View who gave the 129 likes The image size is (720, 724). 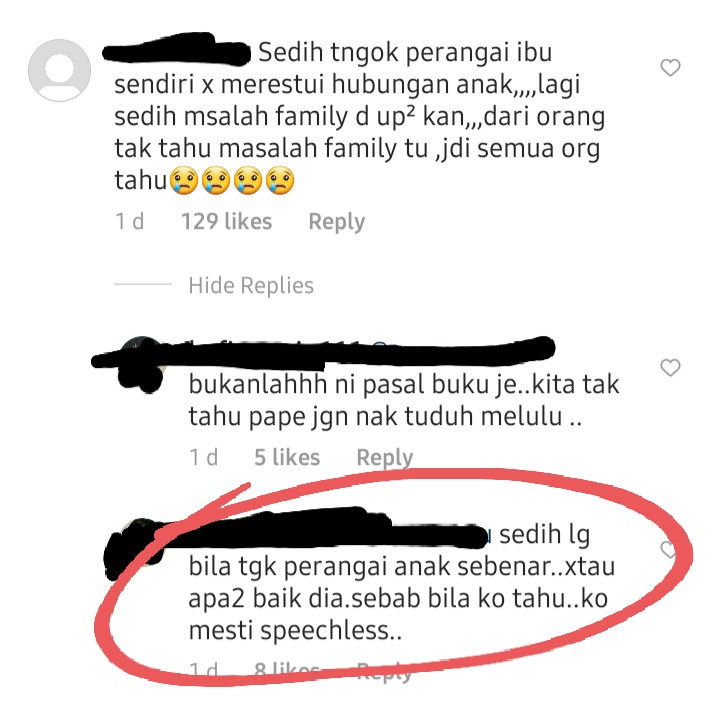point(226,221)
